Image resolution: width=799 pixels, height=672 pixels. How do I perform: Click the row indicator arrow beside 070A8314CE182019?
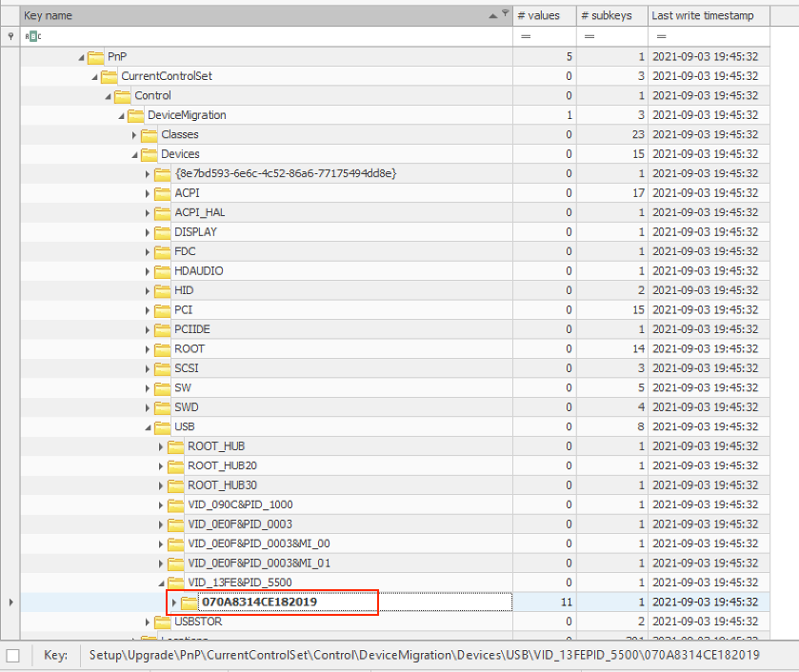point(10,603)
